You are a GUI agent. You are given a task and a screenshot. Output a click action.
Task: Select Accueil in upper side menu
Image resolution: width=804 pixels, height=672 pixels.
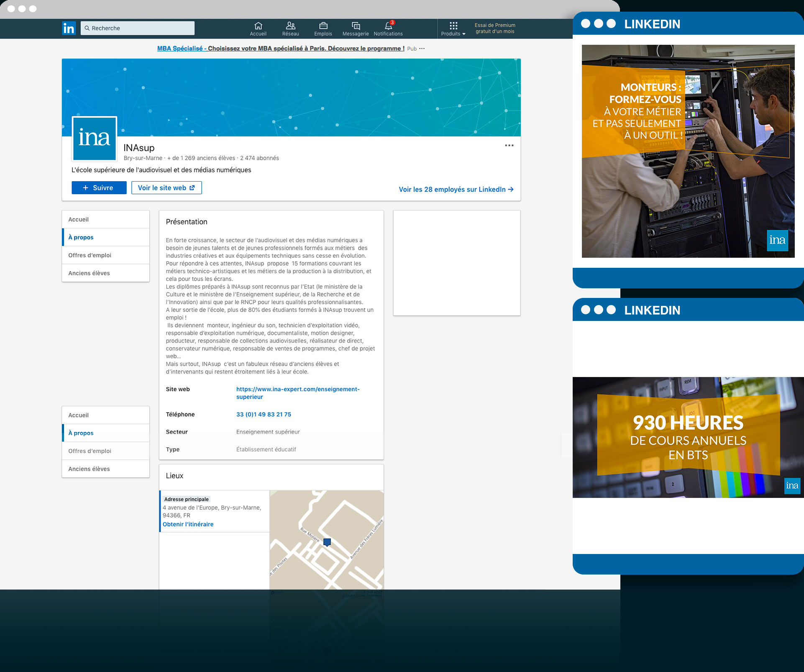click(106, 219)
